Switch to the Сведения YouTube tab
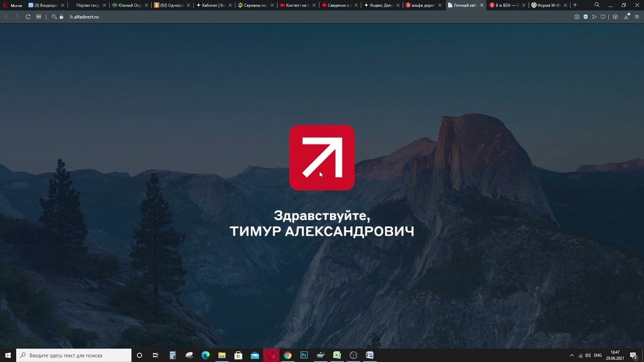This screenshot has height=362, width=644. 340,5
